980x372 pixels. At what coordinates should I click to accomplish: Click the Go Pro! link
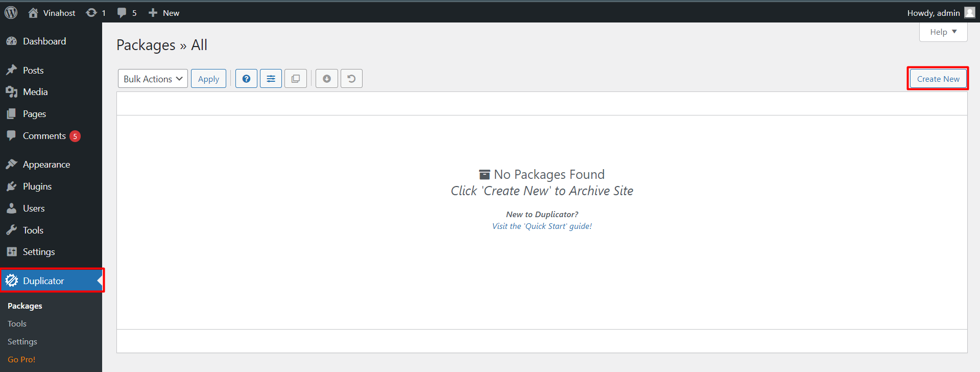(21, 360)
